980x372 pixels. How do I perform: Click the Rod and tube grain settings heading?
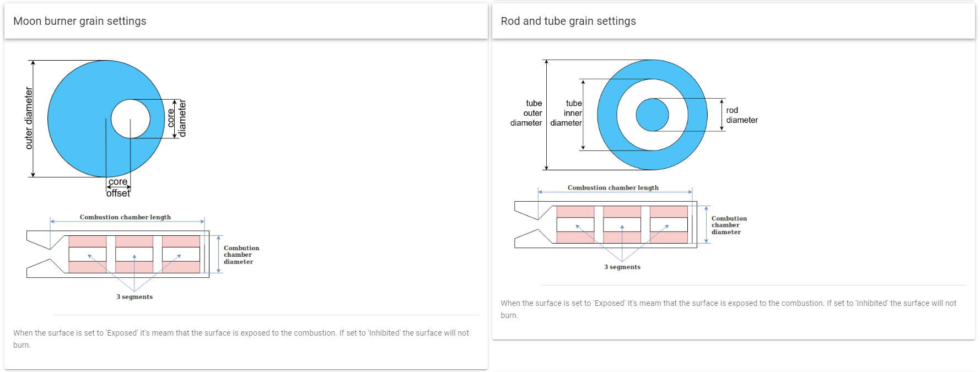click(568, 21)
